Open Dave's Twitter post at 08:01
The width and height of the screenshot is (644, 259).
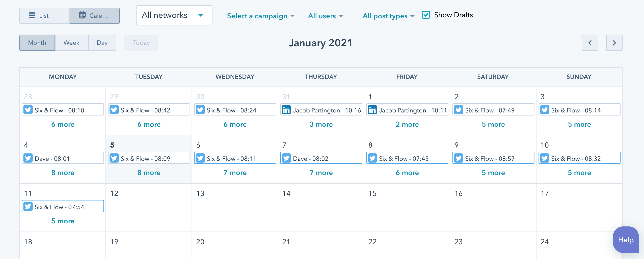pos(63,158)
